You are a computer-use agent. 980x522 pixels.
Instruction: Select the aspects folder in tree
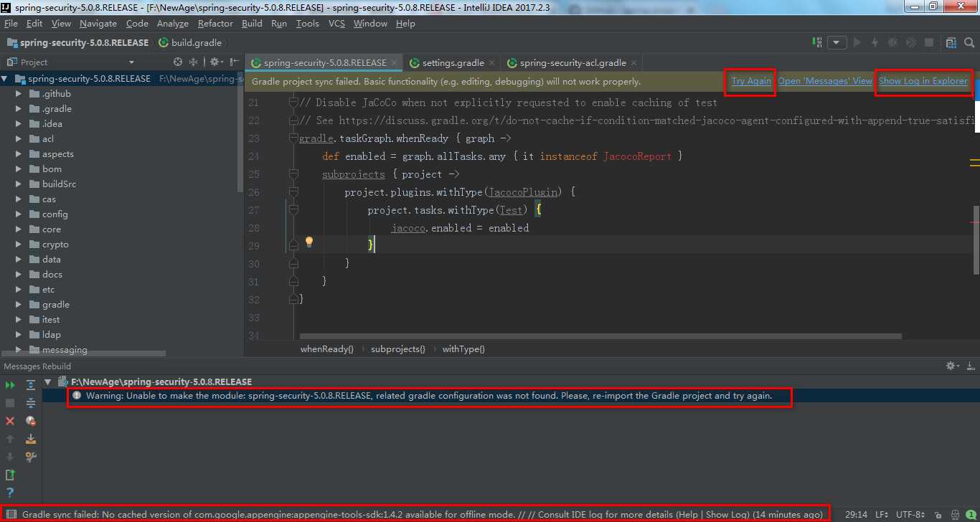click(x=57, y=154)
